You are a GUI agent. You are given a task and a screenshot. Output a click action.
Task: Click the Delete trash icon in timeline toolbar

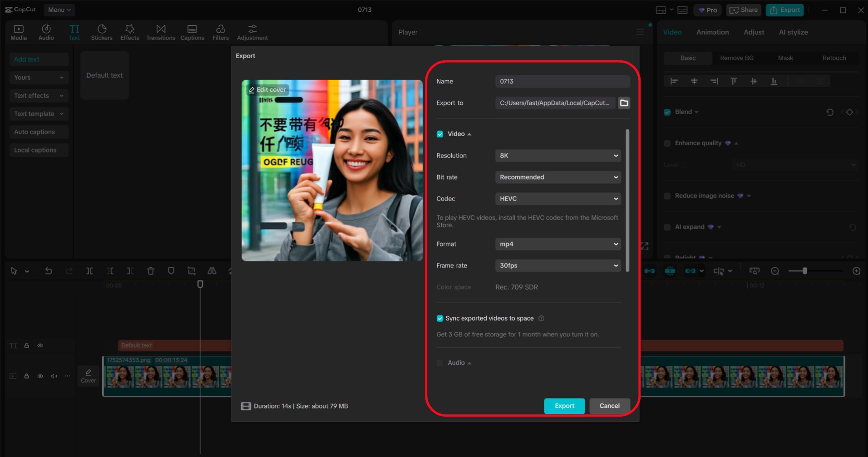pos(151,271)
